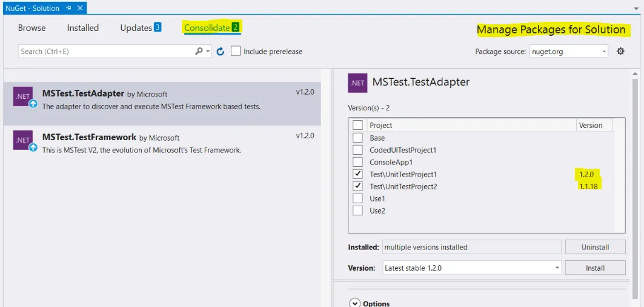This screenshot has width=644, height=307.
Task: Click the Uninstall button
Action: tap(595, 248)
